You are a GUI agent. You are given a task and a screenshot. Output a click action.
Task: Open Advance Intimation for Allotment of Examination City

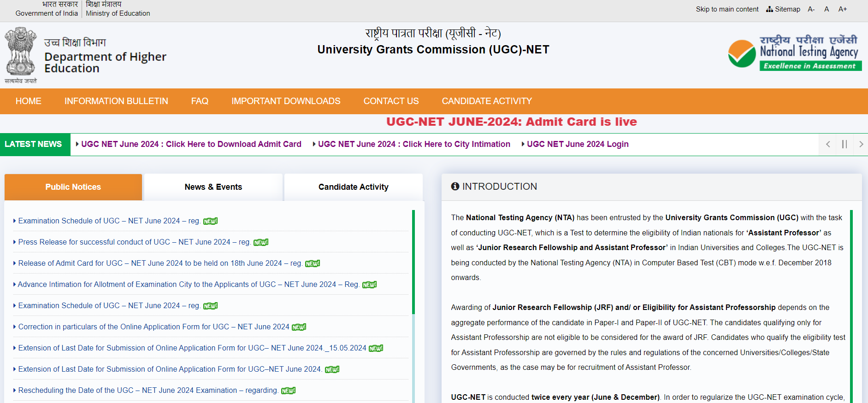point(189,285)
